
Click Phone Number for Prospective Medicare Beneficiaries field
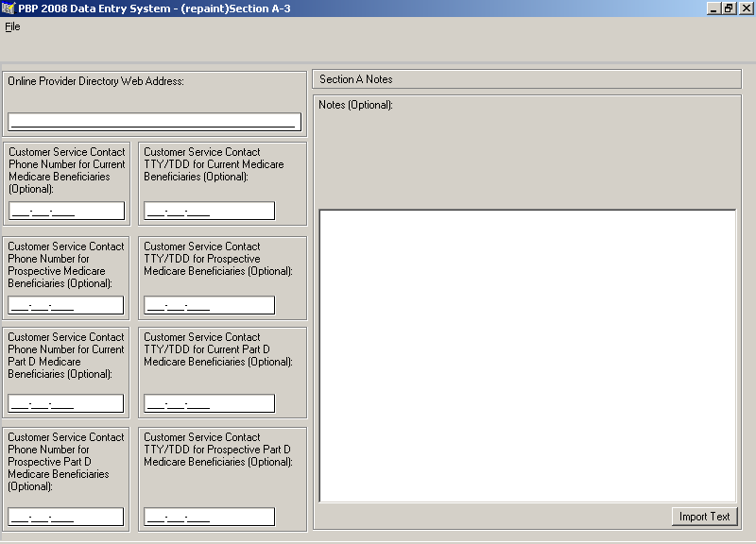[65, 305]
